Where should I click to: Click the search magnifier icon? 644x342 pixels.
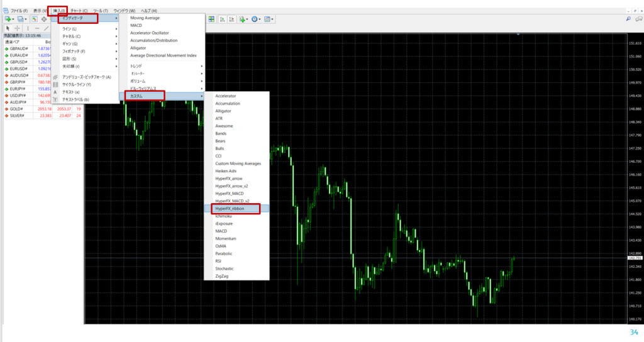(x=628, y=19)
